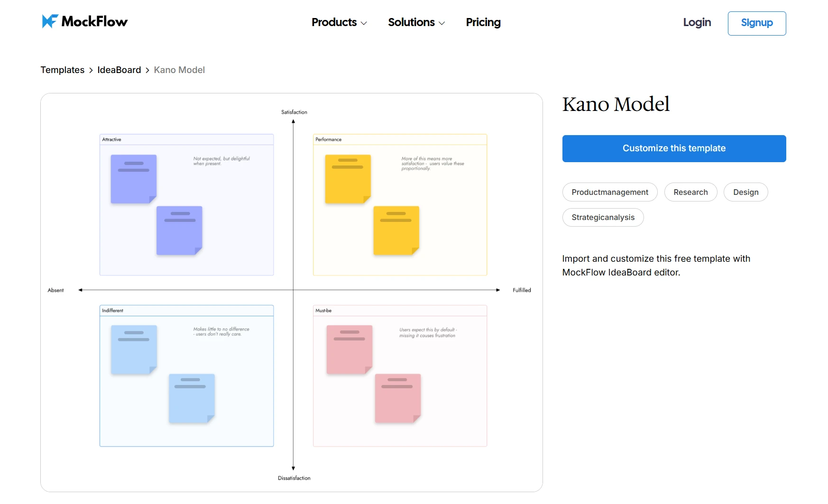The image size is (828, 504).
Task: Select the Research tag
Action: [x=690, y=192]
